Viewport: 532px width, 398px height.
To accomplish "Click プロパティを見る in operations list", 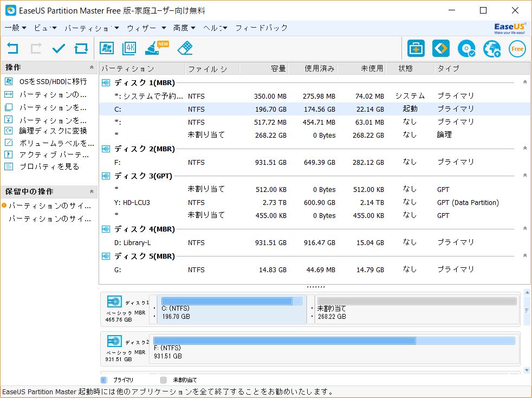I will pos(49,166).
